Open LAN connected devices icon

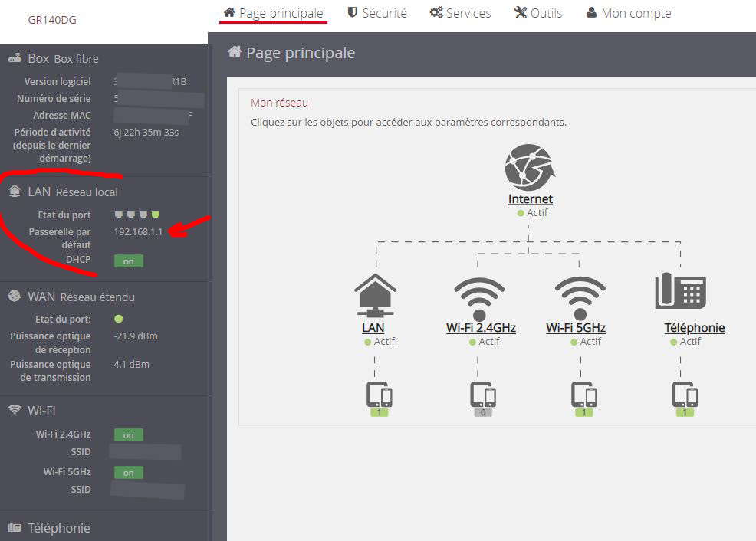(380, 395)
